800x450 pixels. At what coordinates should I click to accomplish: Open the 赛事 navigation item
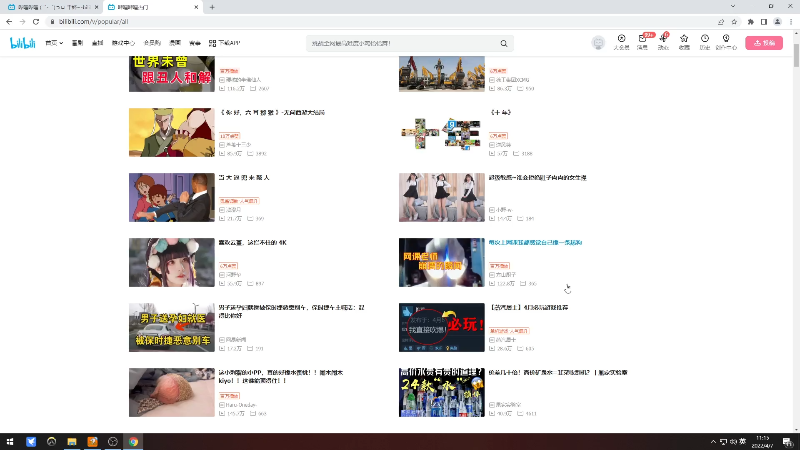[x=195, y=43]
